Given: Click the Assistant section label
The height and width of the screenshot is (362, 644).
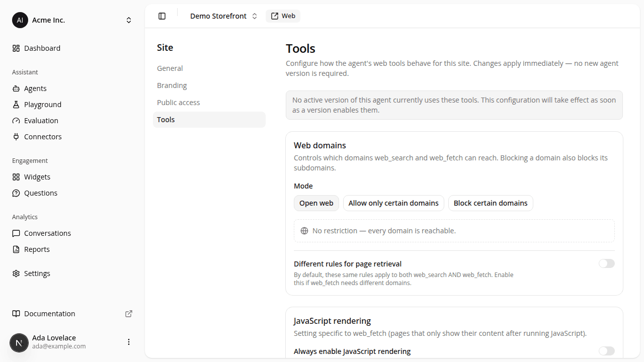Looking at the screenshot, I should [25, 72].
